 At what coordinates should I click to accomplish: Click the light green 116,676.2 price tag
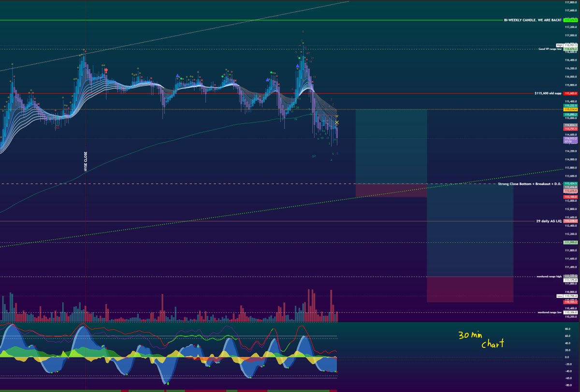[570, 49]
